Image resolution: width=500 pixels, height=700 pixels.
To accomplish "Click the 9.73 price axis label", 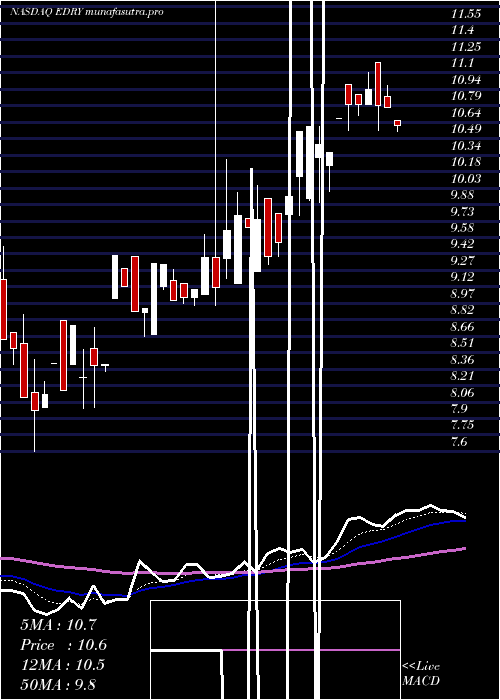I will pos(462,212).
